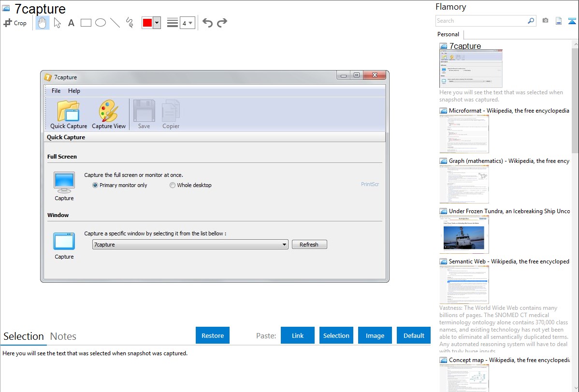579x392 pixels.
Task: Click the Flamory search field
Action: 481,21
